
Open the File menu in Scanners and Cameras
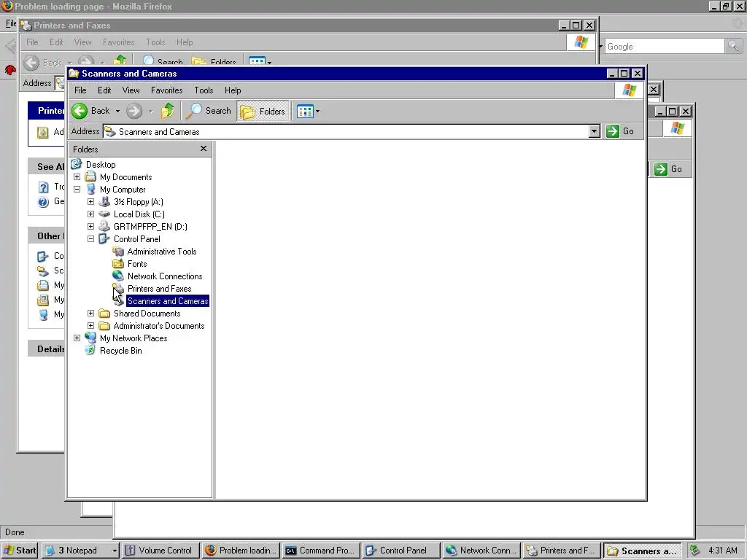[80, 90]
